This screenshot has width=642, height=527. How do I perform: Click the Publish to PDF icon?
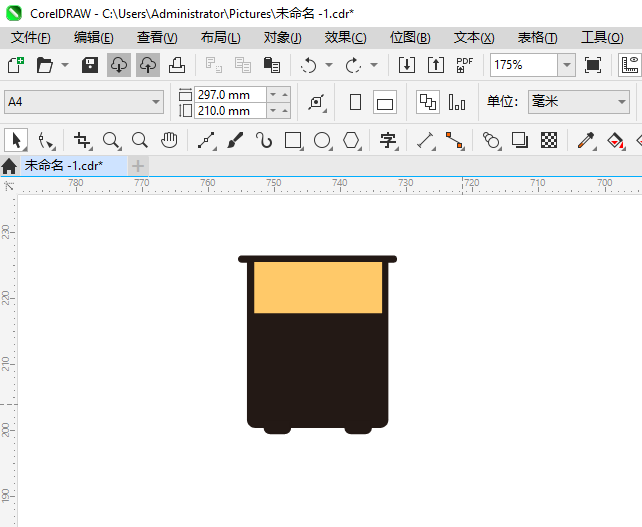464,65
